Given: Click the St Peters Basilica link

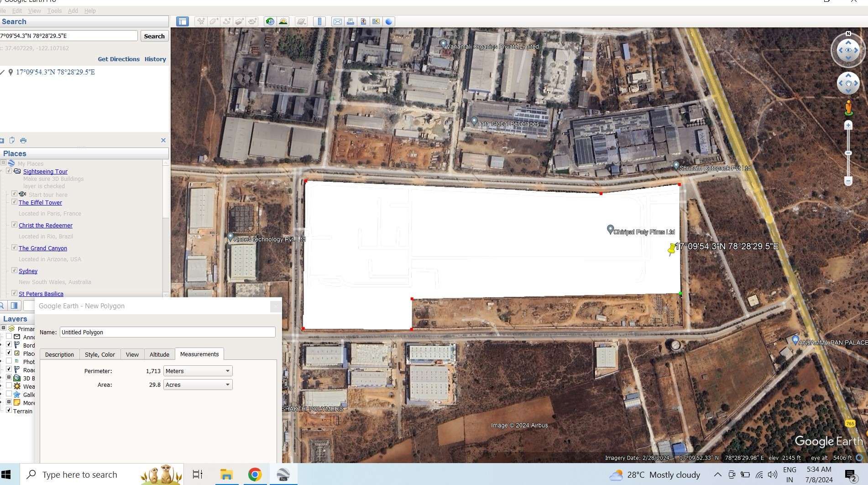Looking at the screenshot, I should pos(41,294).
